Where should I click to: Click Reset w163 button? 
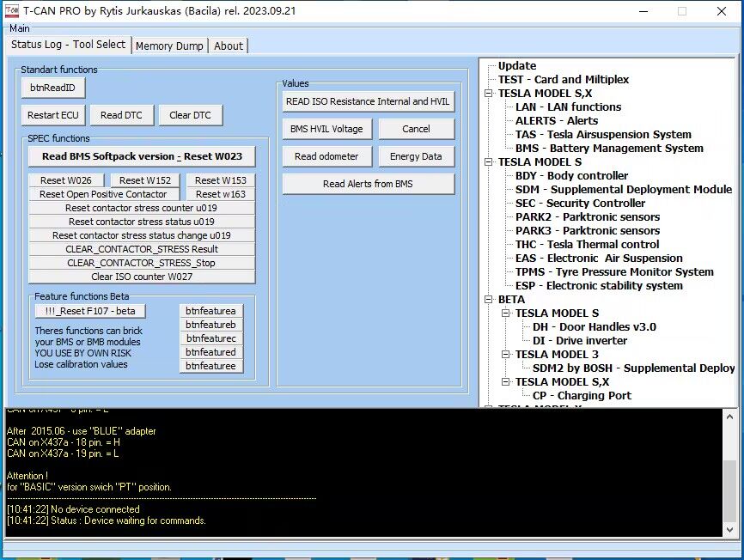[x=221, y=194]
